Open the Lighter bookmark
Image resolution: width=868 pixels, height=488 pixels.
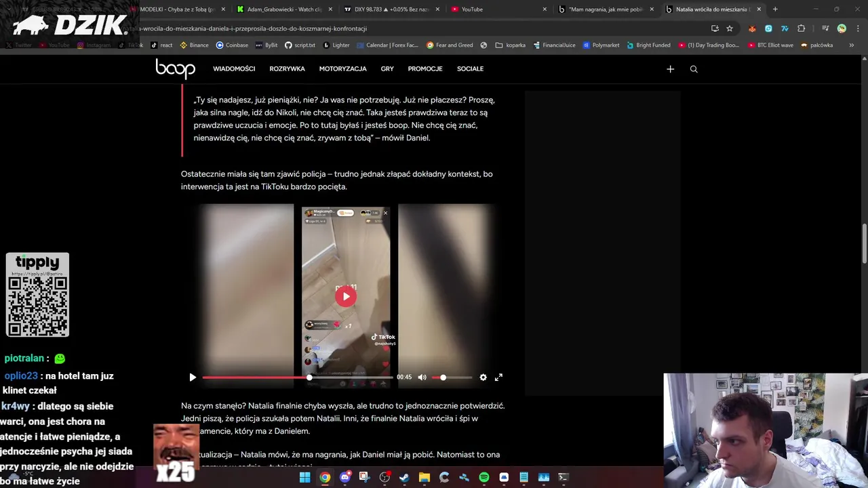[x=336, y=45]
